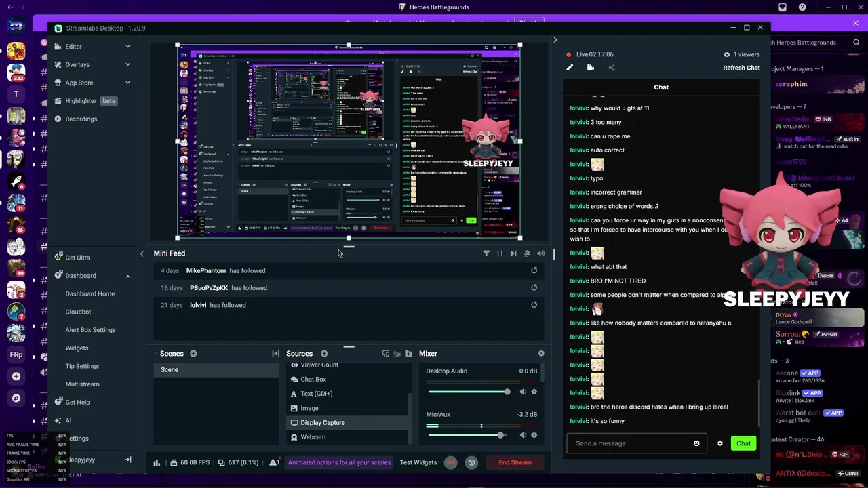This screenshot has height=488, width=868.
Task: Mute Desktop Audio speaker icon
Action: (x=523, y=392)
